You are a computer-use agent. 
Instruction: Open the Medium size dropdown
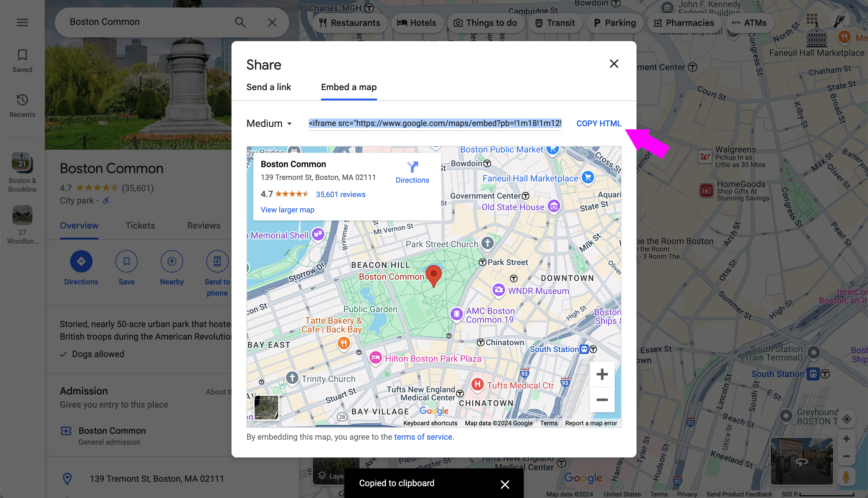269,123
